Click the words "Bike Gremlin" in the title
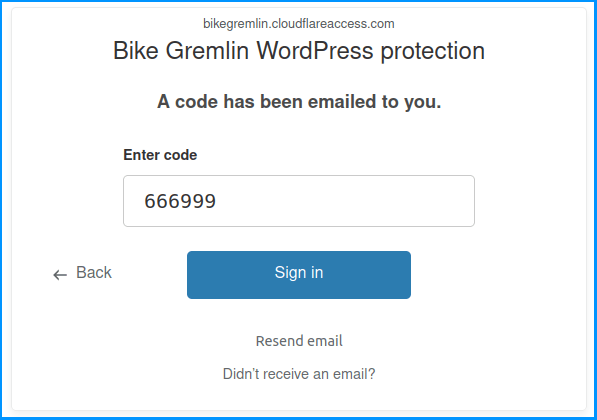 click(x=181, y=51)
